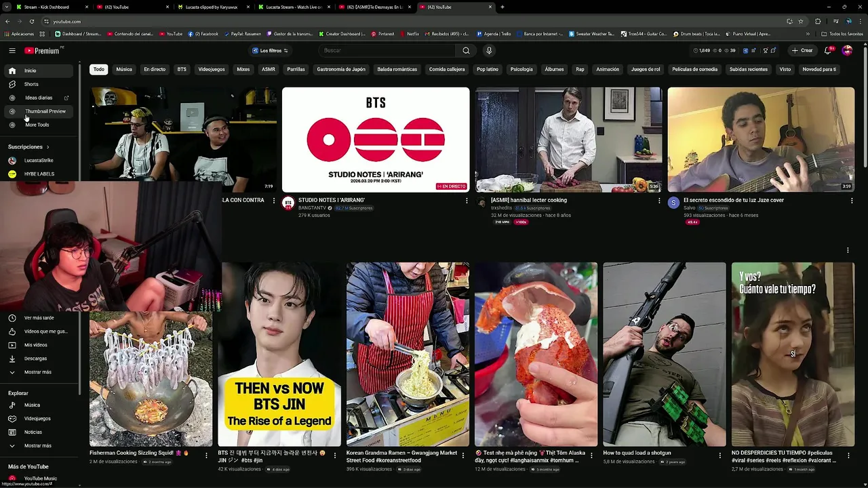This screenshot has height=488, width=868.
Task: Open the HYBE LABELS subscription channel
Action: [x=39, y=174]
